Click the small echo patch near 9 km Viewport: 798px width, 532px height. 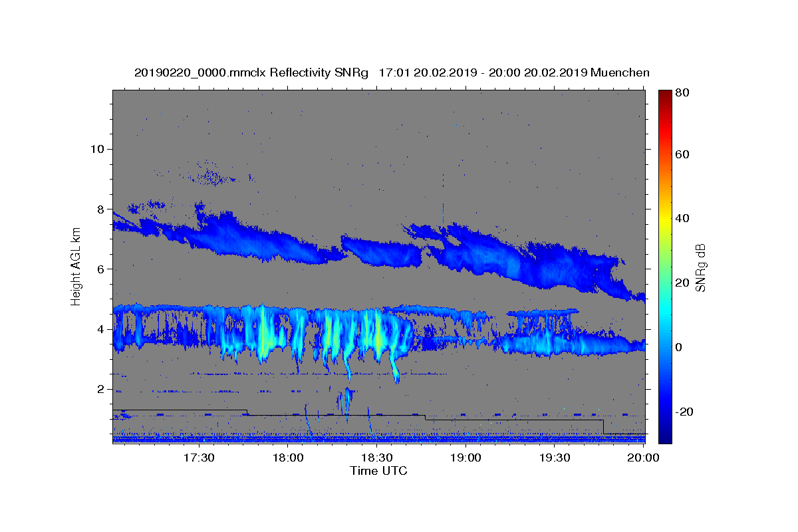(x=211, y=176)
